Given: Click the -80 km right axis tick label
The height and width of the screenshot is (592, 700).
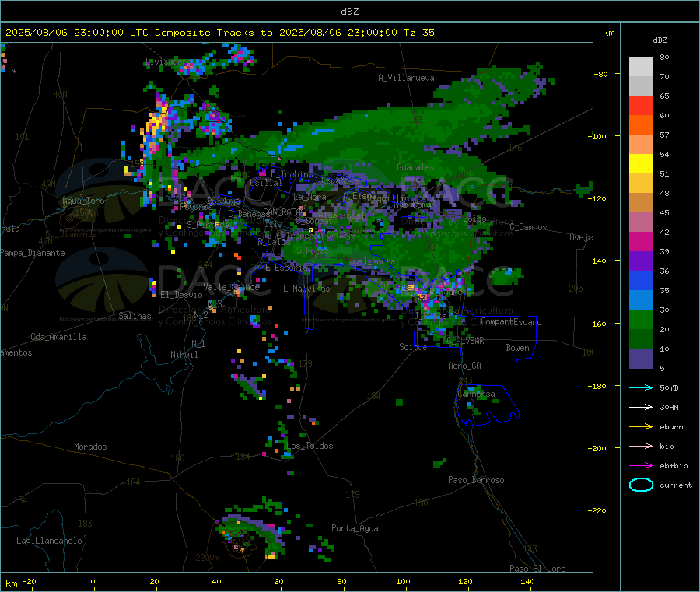Looking at the screenshot, I should 601,74.
